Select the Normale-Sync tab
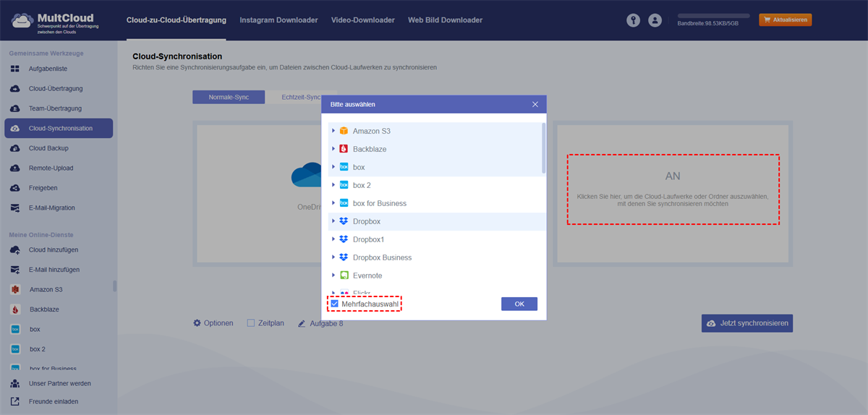The image size is (868, 415). click(x=229, y=97)
